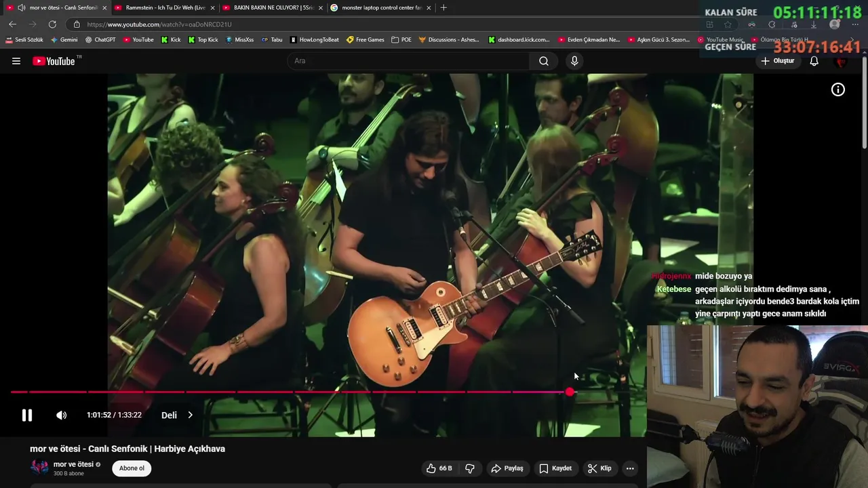
Task: Share the video via Paylaş
Action: click(x=507, y=468)
